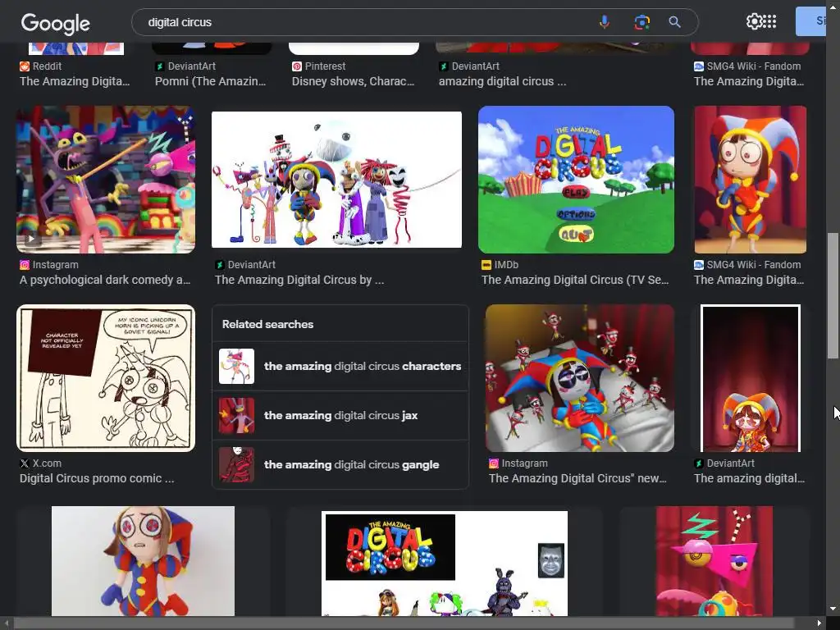This screenshot has height=630, width=840.
Task: Start voice search with microphone icon
Action: (604, 22)
